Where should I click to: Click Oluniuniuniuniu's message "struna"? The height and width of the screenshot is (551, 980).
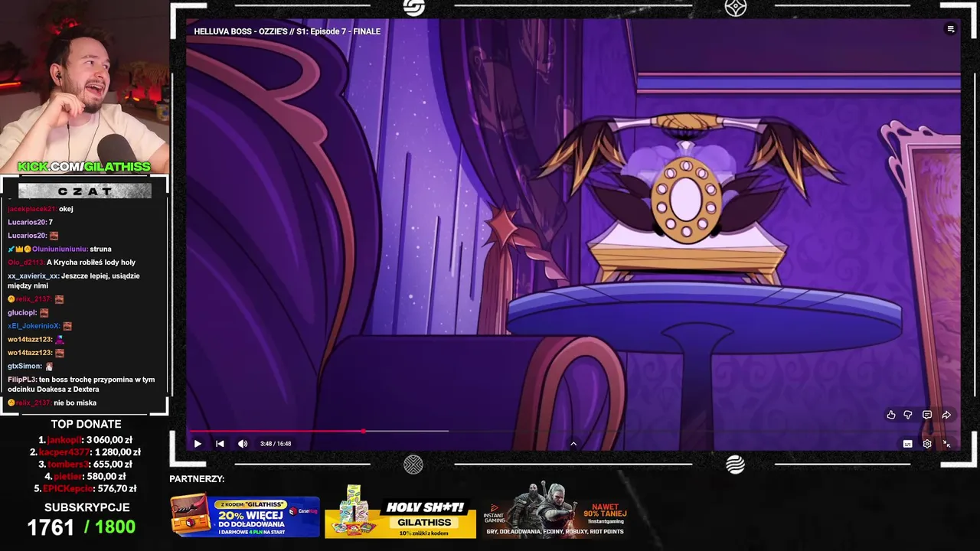click(100, 249)
